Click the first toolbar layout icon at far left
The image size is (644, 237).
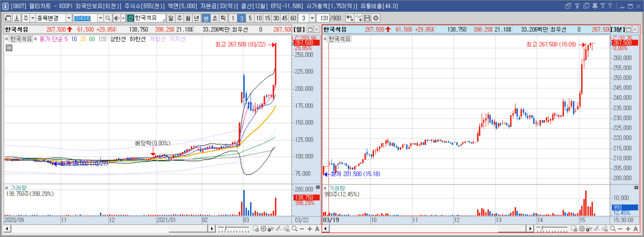coord(8,18)
